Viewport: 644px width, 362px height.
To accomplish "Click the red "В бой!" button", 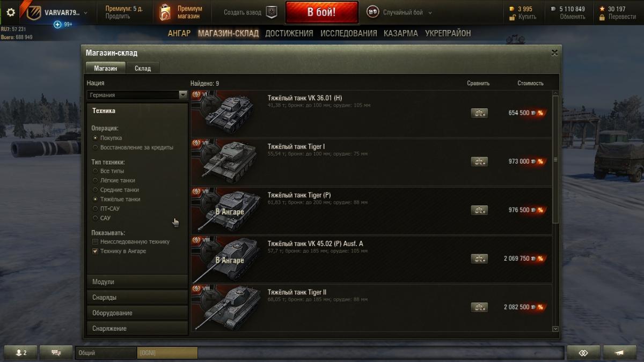I will 322,12.
